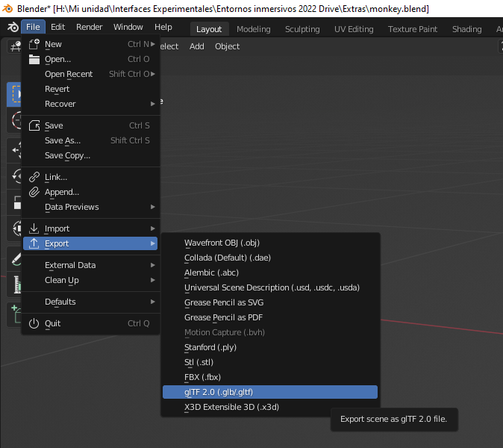Export as X3D Extensible 3D (.x3d)
The image size is (503, 448).
click(x=270, y=407)
